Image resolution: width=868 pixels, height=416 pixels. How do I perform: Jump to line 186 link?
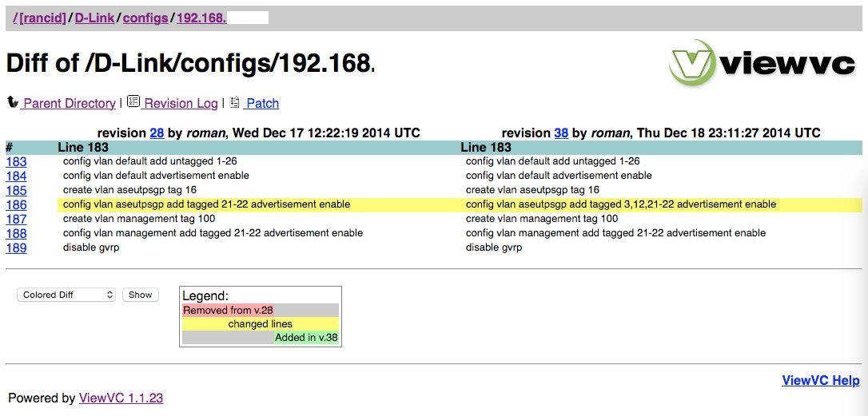point(16,204)
